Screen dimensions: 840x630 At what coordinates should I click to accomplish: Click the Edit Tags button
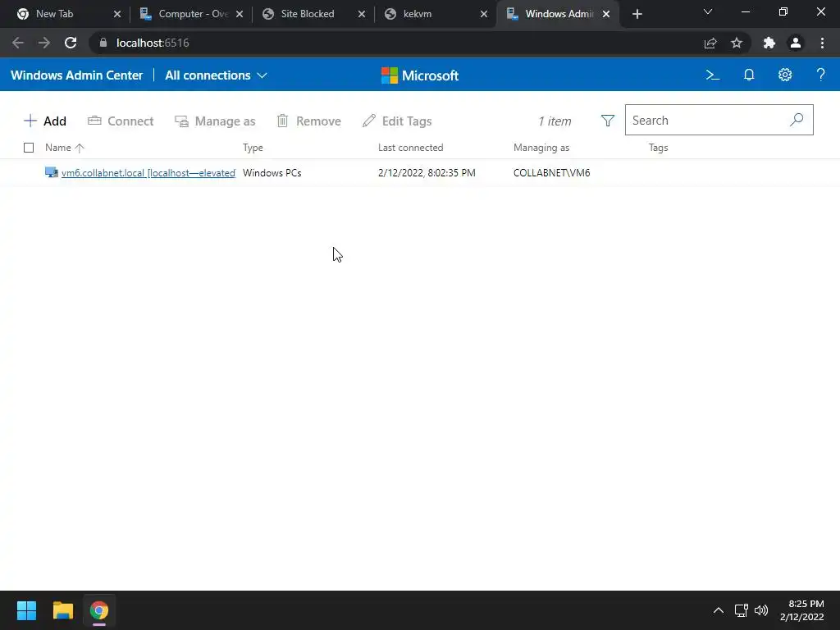pyautogui.click(x=397, y=121)
